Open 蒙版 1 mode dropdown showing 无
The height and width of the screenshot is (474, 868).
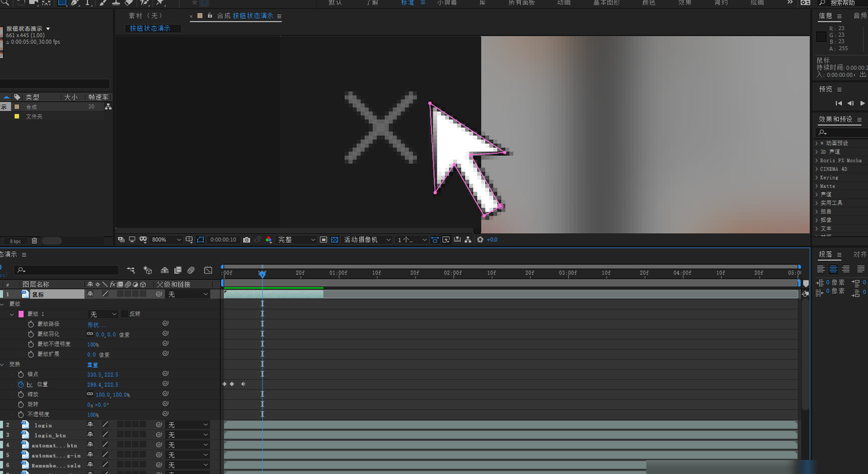103,314
